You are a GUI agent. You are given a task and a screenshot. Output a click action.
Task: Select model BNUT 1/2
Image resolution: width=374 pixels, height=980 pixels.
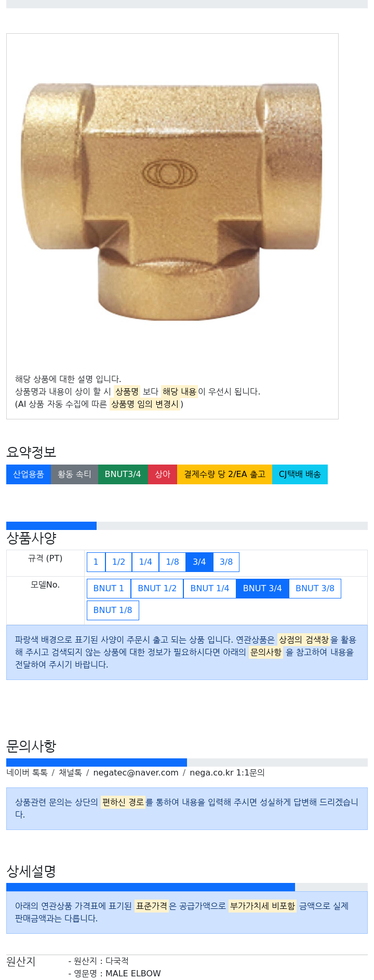pyautogui.click(x=157, y=589)
